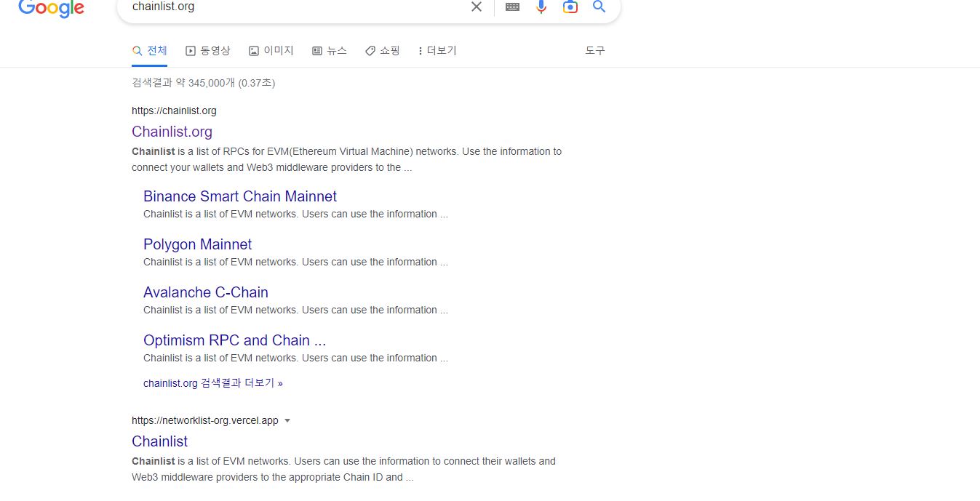Click the https://networklist-org.vercel.app URL text
This screenshot has width=980, height=501.
click(x=205, y=420)
